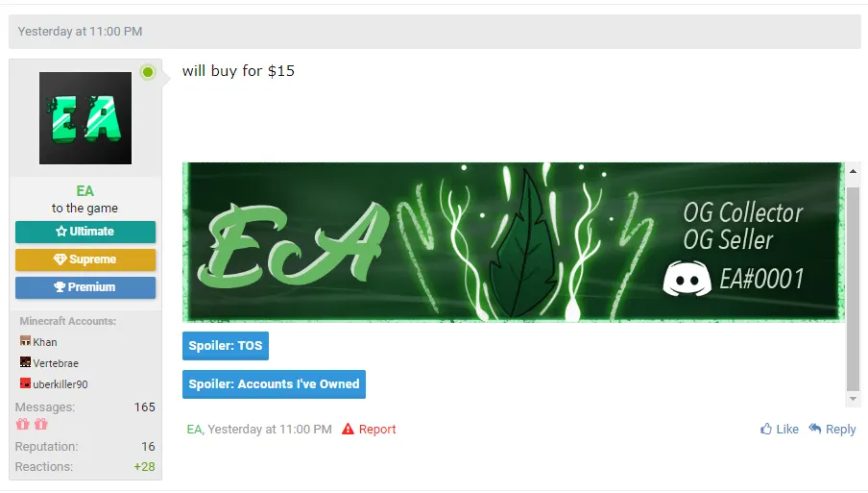Click the green online status indicator
The width and height of the screenshot is (868, 493).
coord(148,72)
